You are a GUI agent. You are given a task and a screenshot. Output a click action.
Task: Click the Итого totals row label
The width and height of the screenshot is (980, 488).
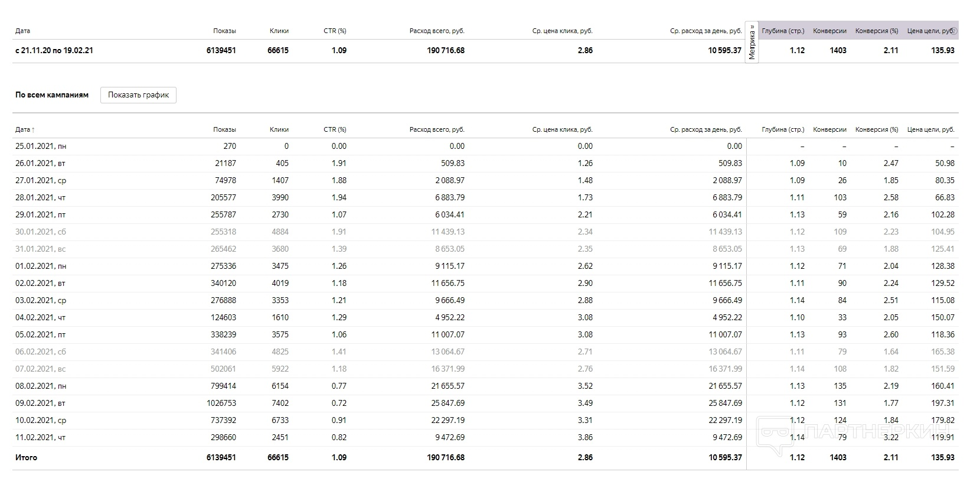[x=26, y=457]
